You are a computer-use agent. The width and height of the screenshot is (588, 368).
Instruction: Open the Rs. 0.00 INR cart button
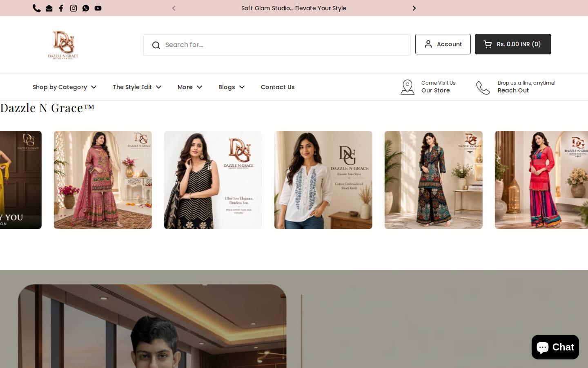513,44
